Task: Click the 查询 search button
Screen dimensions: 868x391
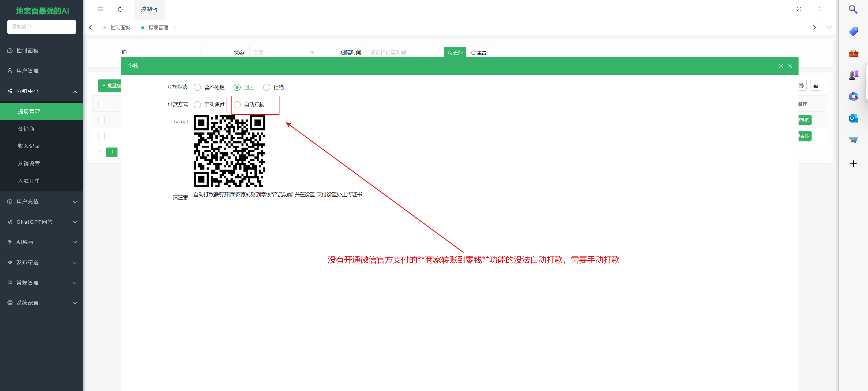Action: [x=455, y=53]
